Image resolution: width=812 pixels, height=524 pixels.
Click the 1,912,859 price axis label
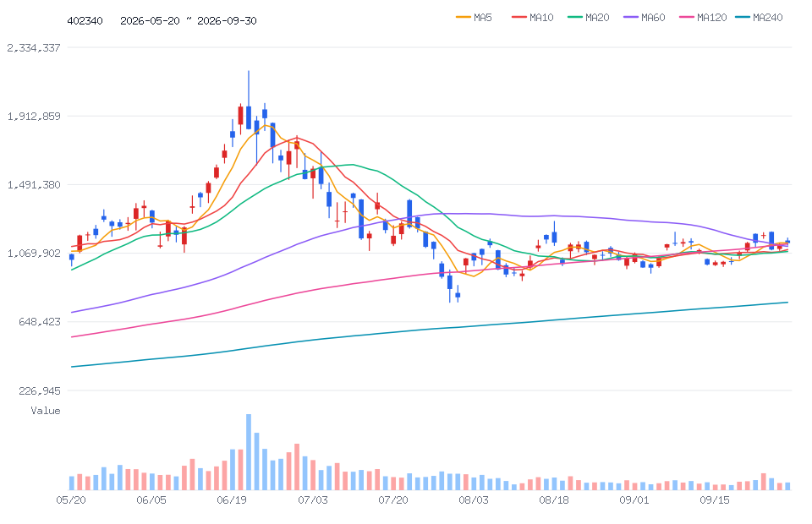[34, 116]
